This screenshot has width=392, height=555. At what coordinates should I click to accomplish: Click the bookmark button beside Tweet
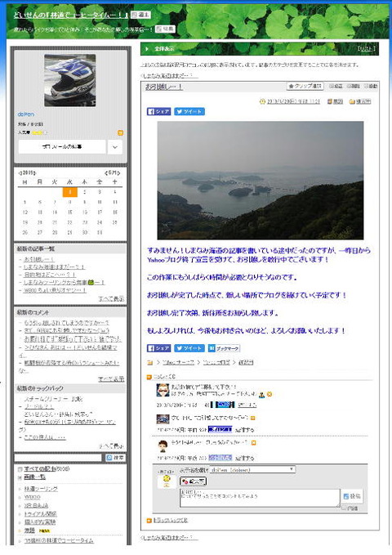coord(224,348)
